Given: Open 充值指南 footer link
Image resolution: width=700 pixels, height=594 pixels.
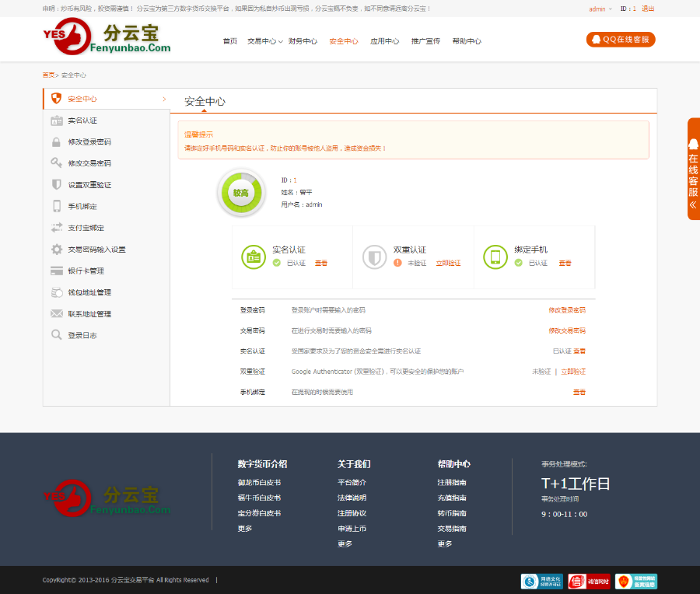Looking at the screenshot, I should pyautogui.click(x=452, y=498).
